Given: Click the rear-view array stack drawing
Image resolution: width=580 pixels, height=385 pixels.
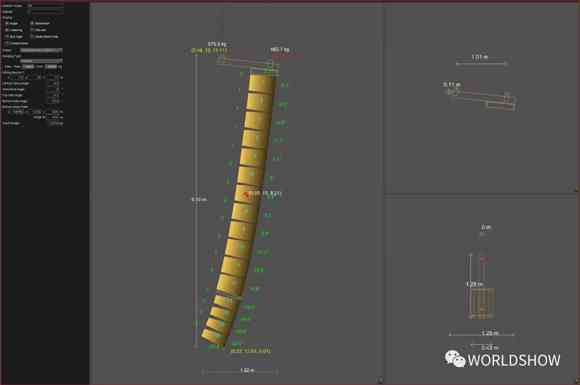Looking at the screenshot, I should [481, 304].
